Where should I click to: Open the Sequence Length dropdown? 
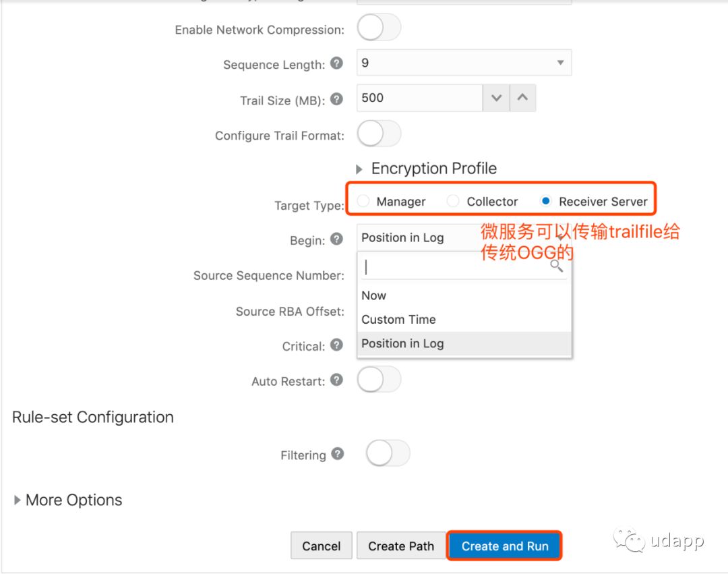464,63
